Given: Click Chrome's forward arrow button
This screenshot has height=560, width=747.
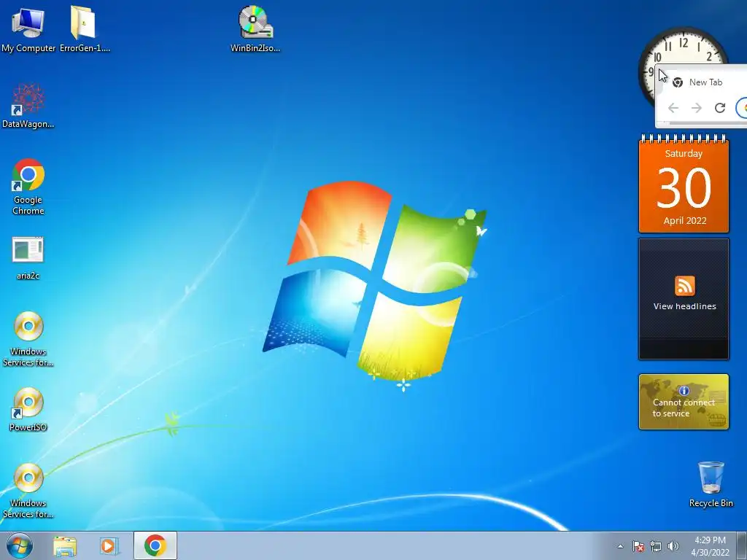Looking at the screenshot, I should [697, 108].
